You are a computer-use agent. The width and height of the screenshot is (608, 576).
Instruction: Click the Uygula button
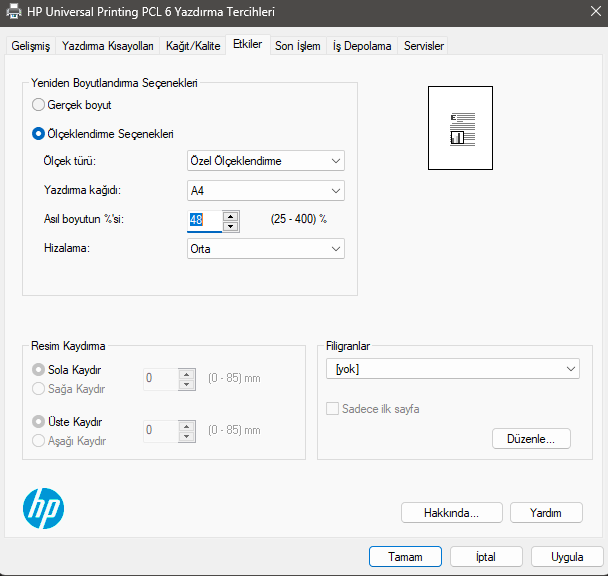567,557
